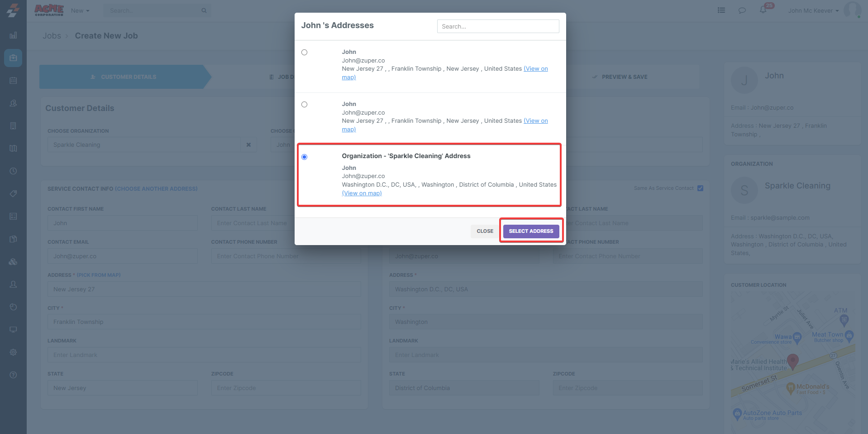868x434 pixels.
Task: Open the dashboard chart icon in sidebar
Action: pyautogui.click(x=13, y=35)
